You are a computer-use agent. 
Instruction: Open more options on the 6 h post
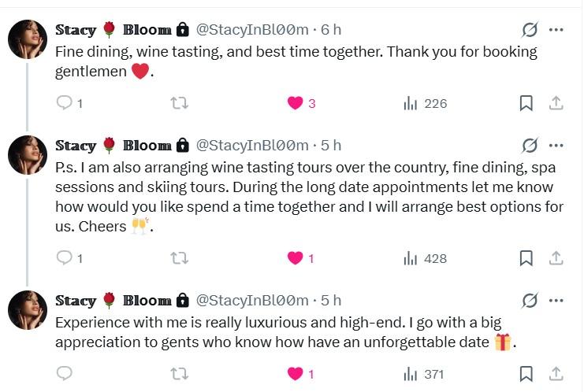[556, 30]
